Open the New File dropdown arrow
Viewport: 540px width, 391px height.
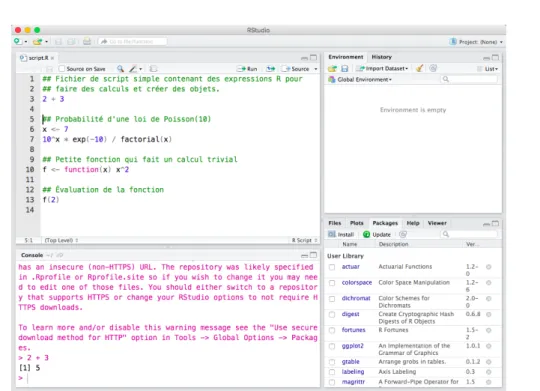(x=26, y=42)
